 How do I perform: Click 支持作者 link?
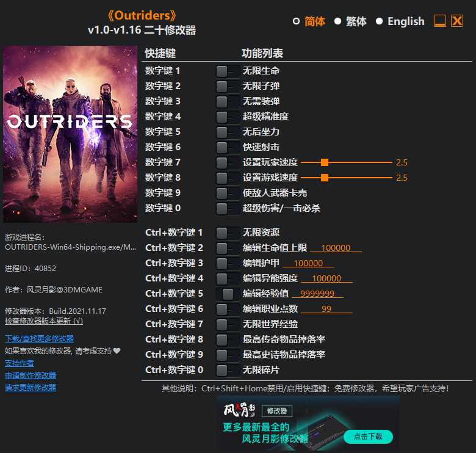click(x=20, y=363)
